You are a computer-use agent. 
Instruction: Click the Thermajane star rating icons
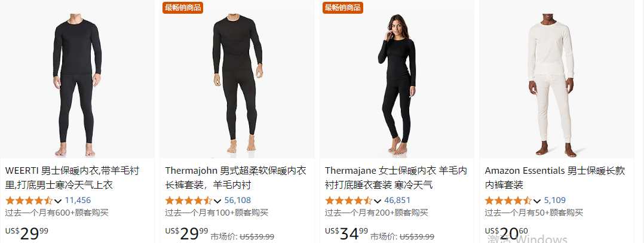[x=349, y=201]
